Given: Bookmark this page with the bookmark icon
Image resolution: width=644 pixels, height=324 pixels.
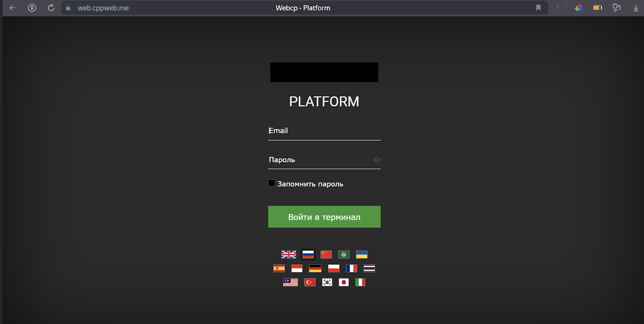Looking at the screenshot, I should 538,8.
